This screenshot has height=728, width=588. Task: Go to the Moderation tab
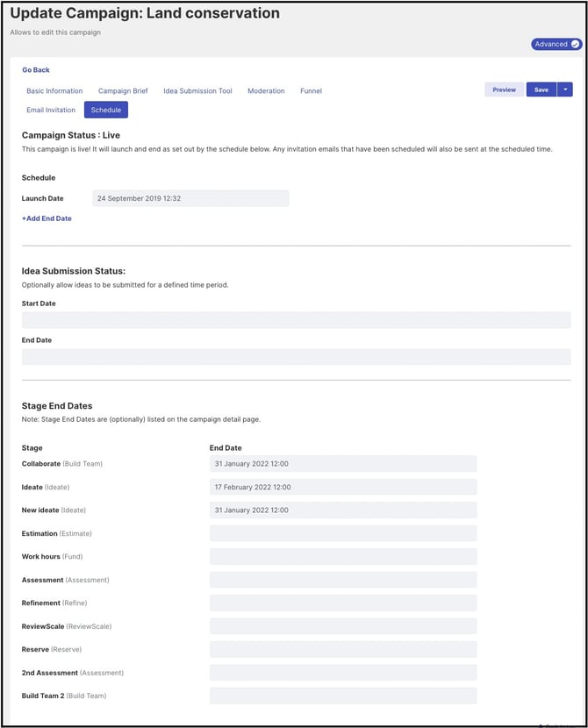266,91
